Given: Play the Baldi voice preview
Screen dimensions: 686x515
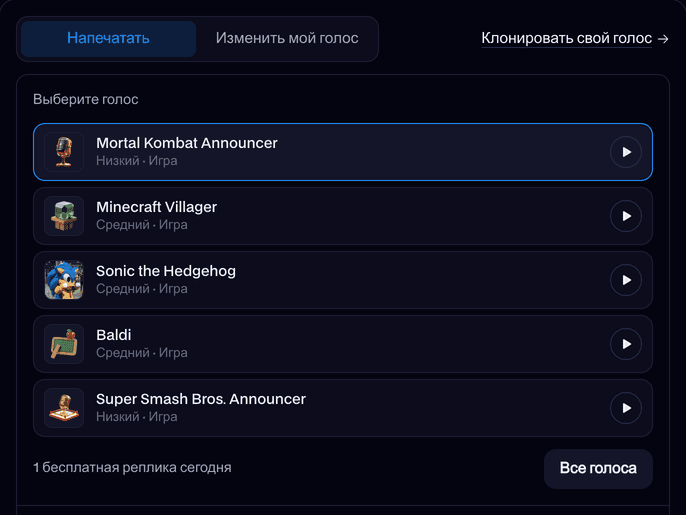Looking at the screenshot, I should pos(626,344).
